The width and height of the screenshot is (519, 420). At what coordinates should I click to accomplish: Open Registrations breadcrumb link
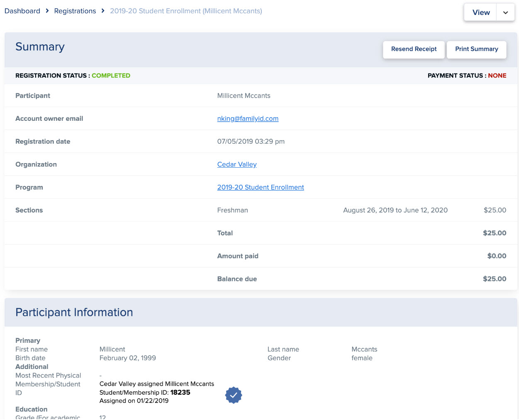pyautogui.click(x=75, y=11)
